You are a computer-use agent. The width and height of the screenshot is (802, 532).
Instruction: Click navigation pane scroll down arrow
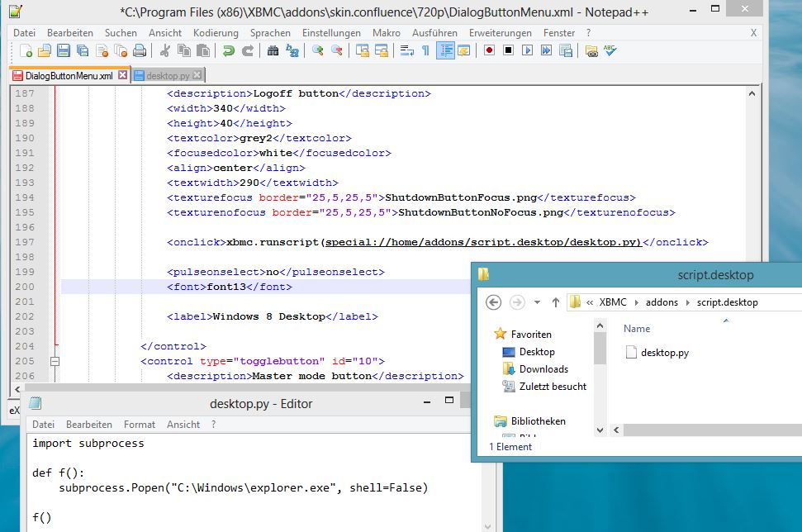(600, 430)
